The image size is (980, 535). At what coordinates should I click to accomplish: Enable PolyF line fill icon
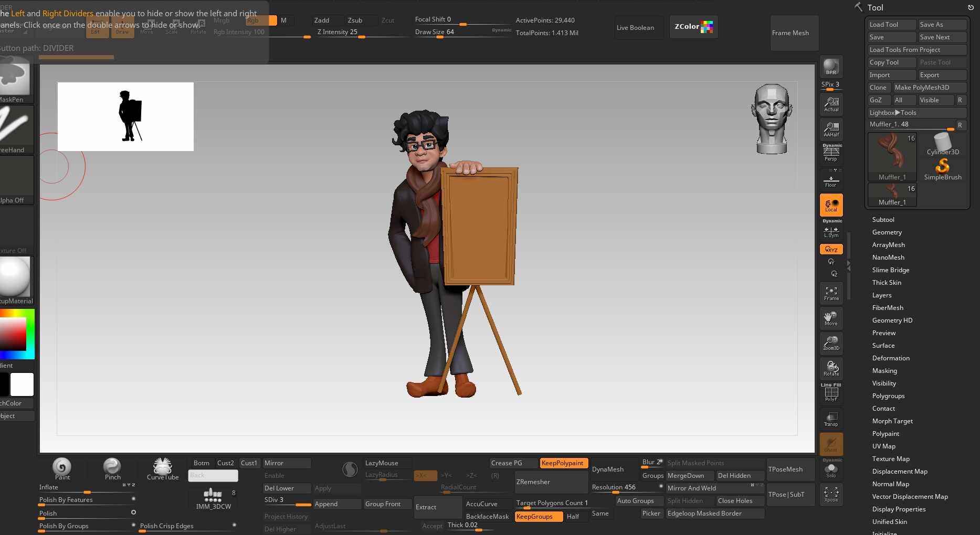(831, 393)
